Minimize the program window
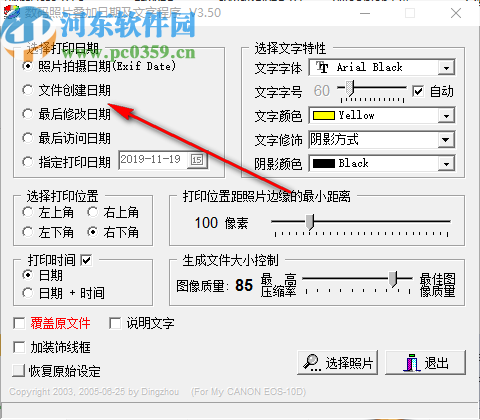The width and height of the screenshot is (480, 420). 365,13
